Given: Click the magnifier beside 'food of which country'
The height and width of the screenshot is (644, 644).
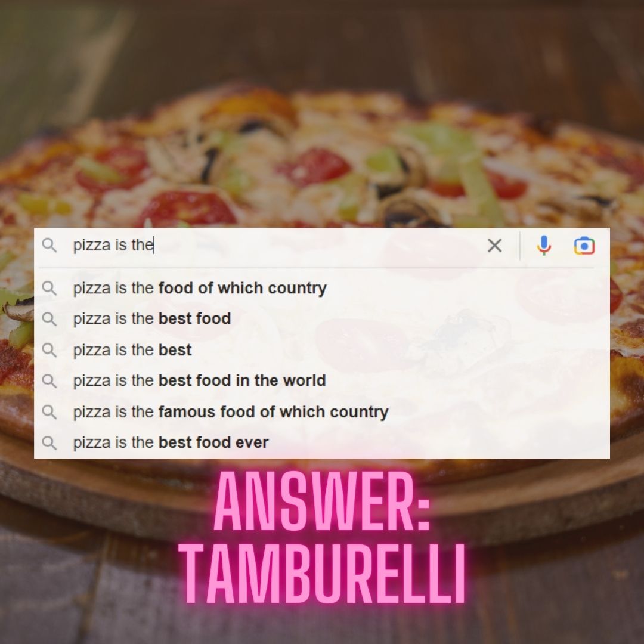Looking at the screenshot, I should click(49, 288).
